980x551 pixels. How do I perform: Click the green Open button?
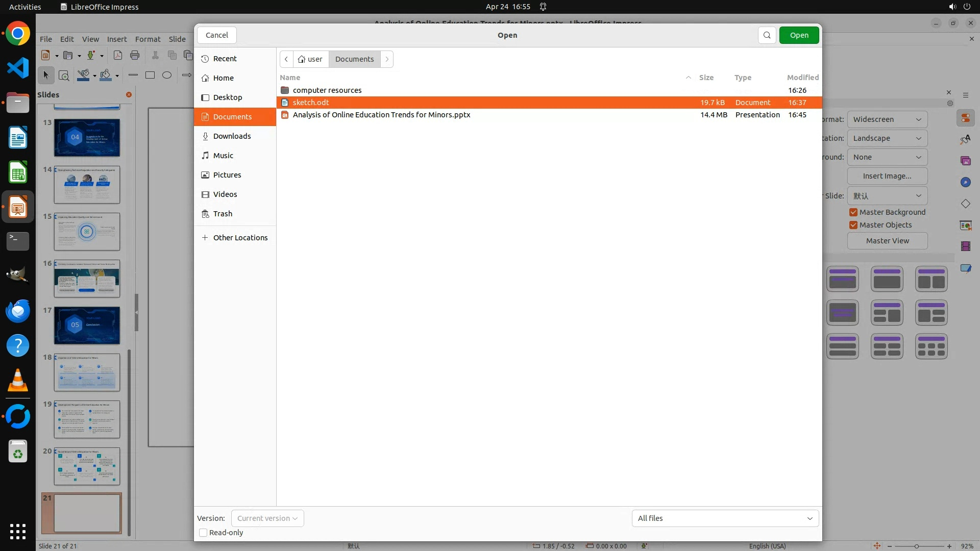coord(799,35)
